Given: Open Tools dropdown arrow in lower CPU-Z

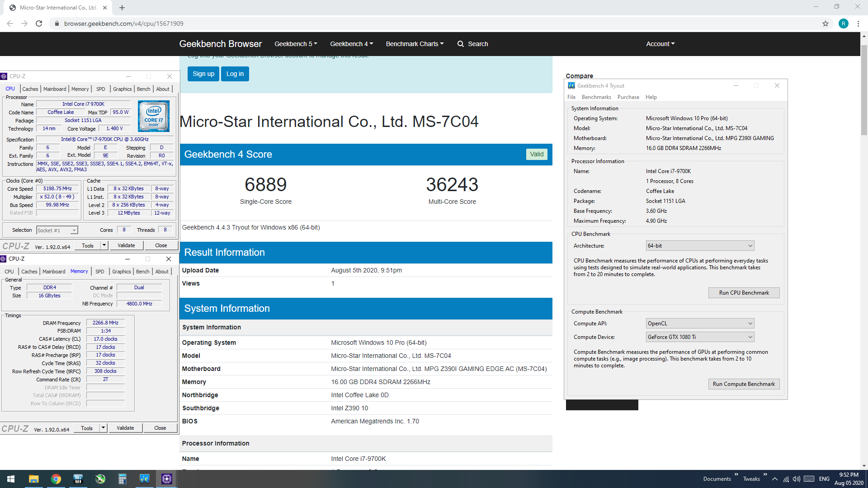Looking at the screenshot, I should tap(103, 428).
